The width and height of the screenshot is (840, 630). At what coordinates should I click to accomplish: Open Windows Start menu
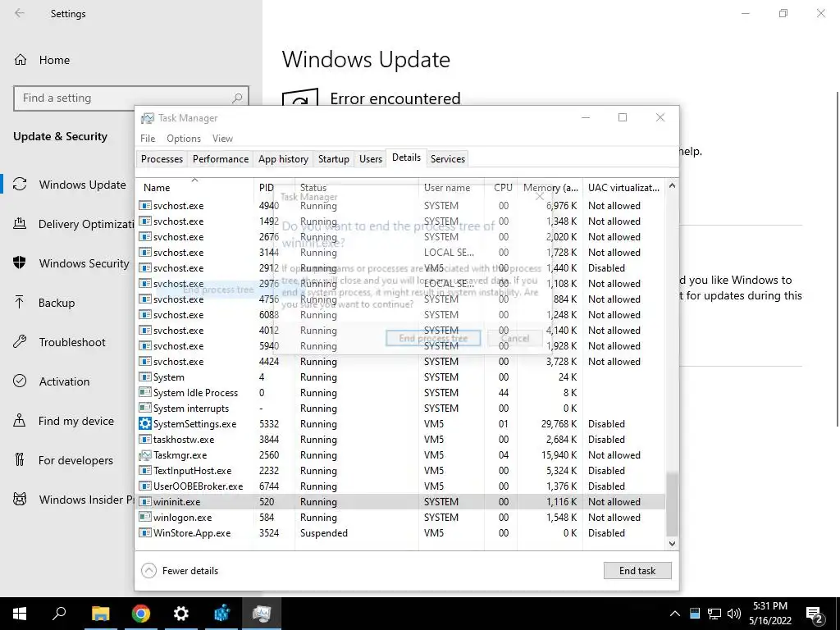click(20, 614)
